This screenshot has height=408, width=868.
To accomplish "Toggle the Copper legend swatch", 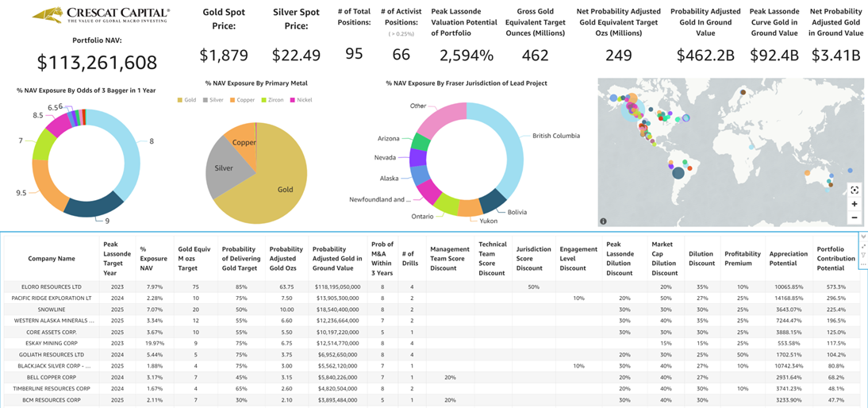I will 233,100.
